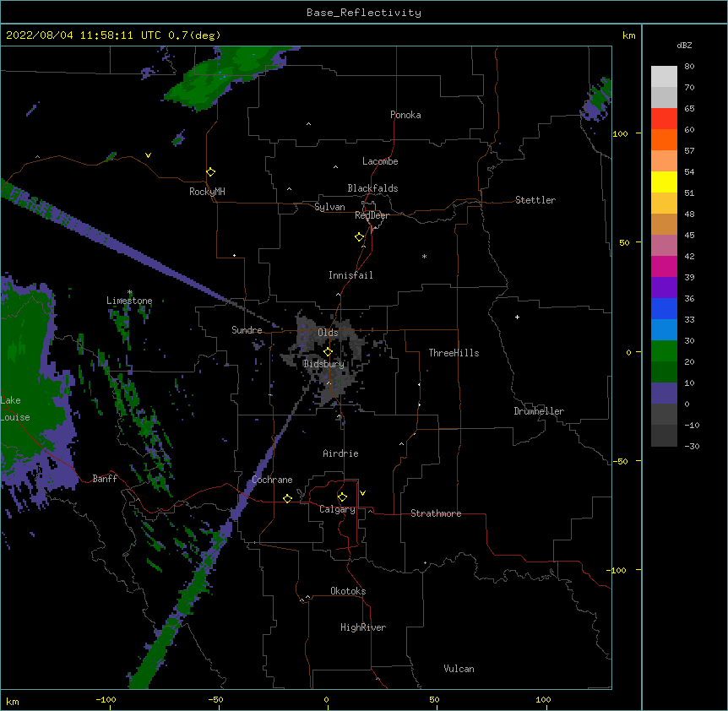Viewport: 728px width, 711px height.
Task: Click yellow station marker above Calgary label
Action: click(x=342, y=497)
